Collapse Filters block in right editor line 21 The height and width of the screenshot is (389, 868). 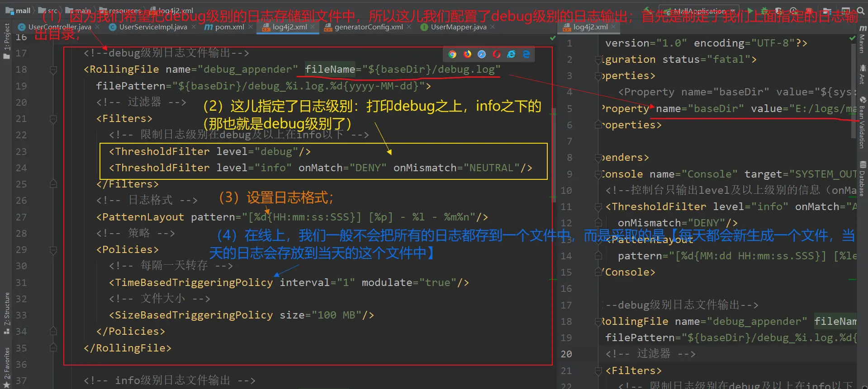tap(598, 371)
